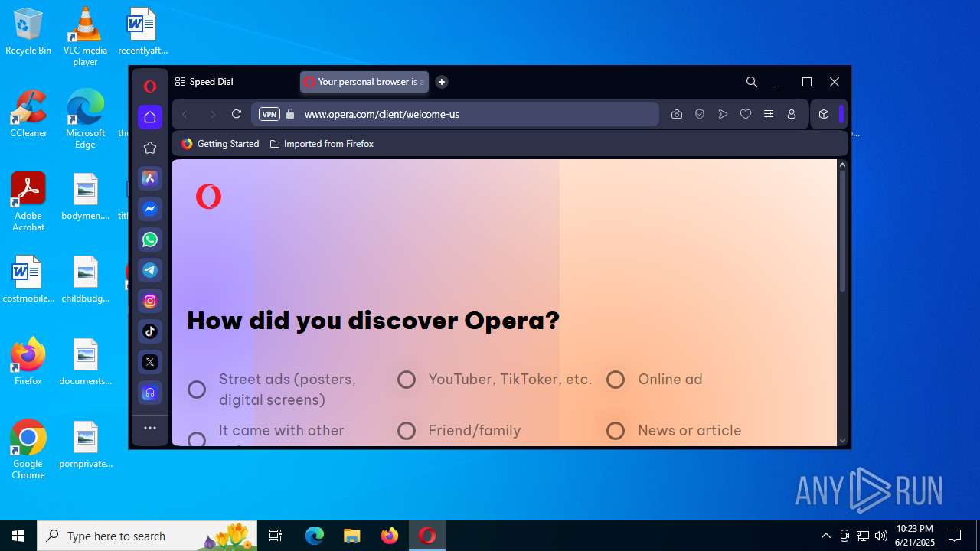The image size is (980, 551).
Task: Open a new tab with plus button
Action: (442, 82)
